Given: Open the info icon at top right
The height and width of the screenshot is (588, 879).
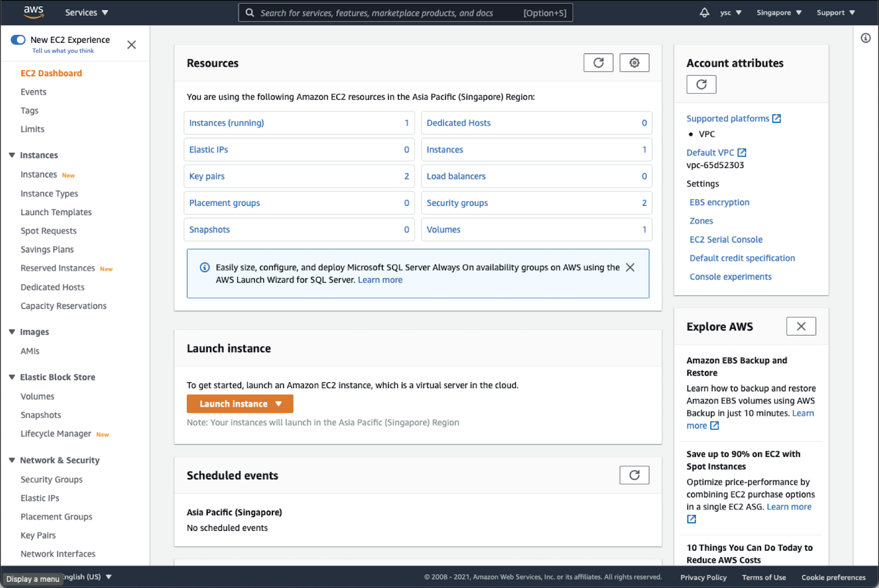Looking at the screenshot, I should tap(865, 38).
